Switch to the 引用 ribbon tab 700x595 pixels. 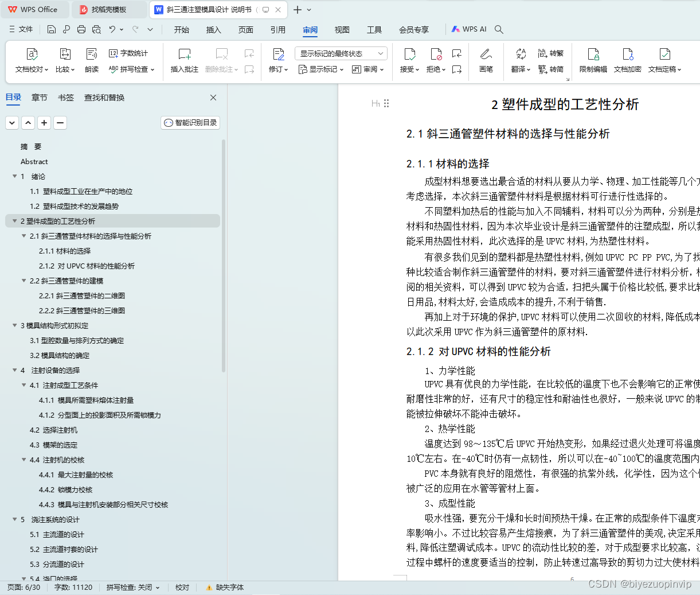[278, 30]
